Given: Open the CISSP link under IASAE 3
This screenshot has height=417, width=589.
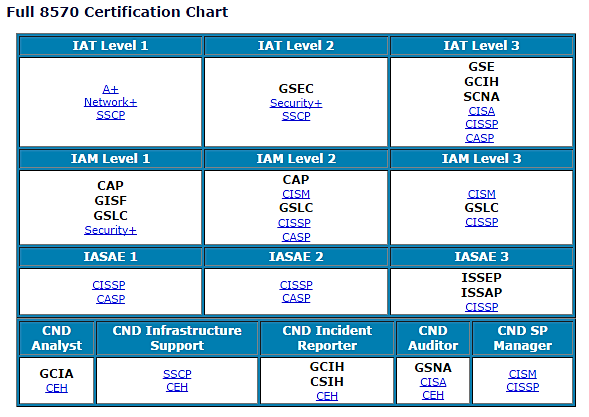Looking at the screenshot, I should [482, 307].
